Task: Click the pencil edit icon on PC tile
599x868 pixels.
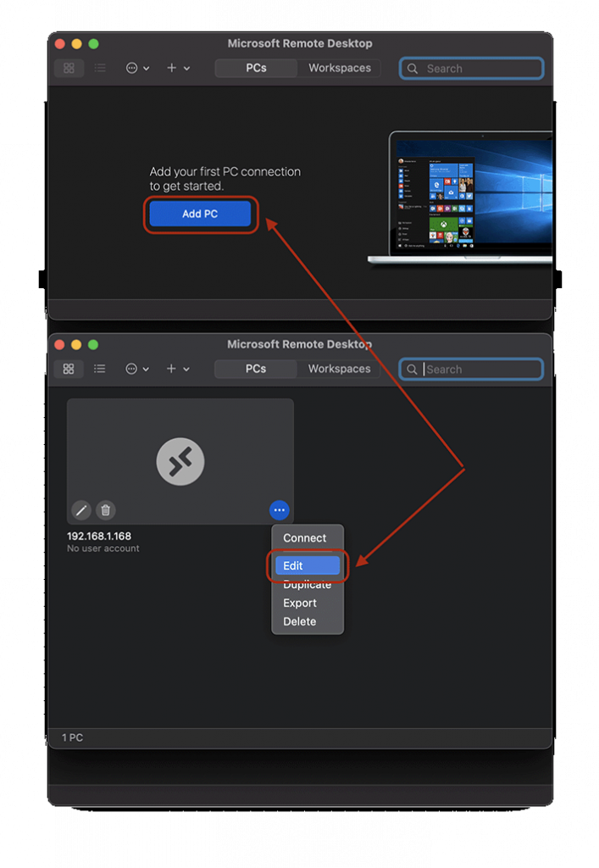Action: point(81,509)
